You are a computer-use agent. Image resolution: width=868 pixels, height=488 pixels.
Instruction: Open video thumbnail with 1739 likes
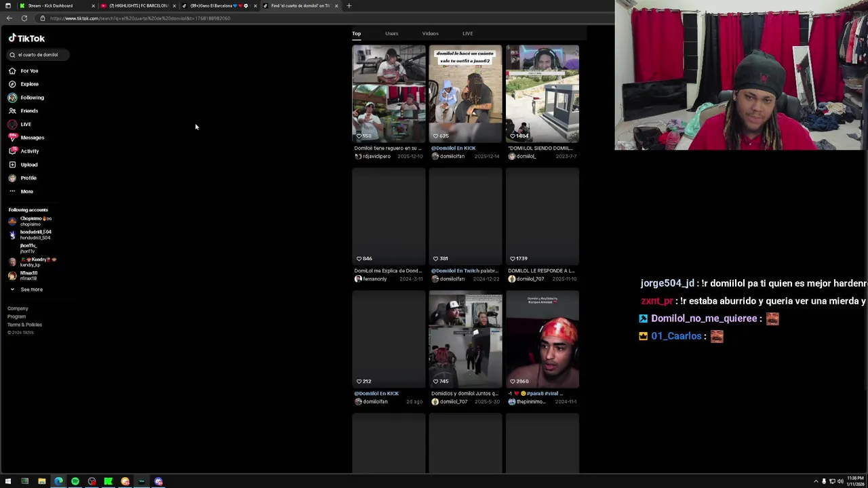pyautogui.click(x=542, y=216)
